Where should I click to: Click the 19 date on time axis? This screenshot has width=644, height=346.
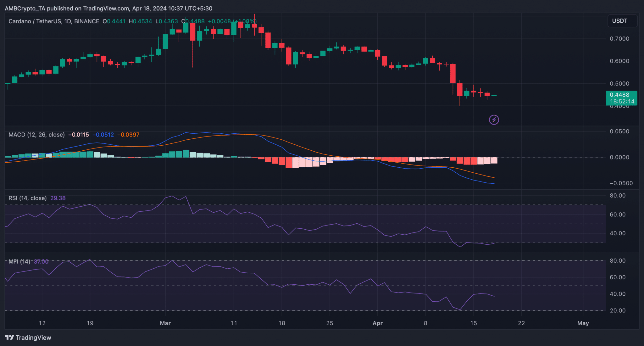tap(90, 323)
